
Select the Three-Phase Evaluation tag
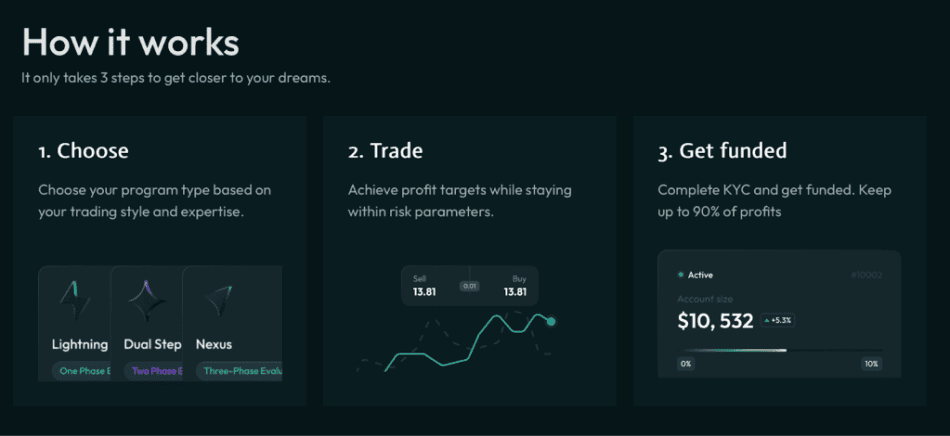tap(240, 371)
